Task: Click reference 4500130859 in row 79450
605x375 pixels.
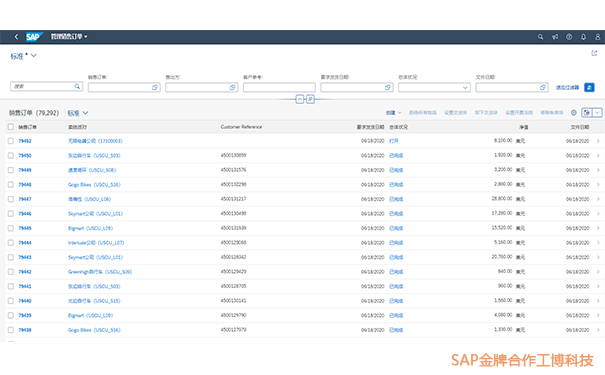Action: tap(233, 155)
